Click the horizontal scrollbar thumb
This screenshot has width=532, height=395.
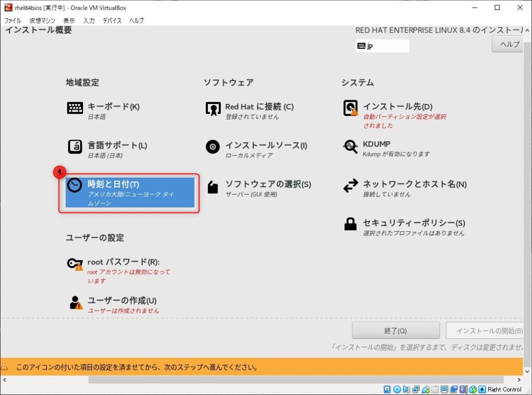tap(296, 380)
